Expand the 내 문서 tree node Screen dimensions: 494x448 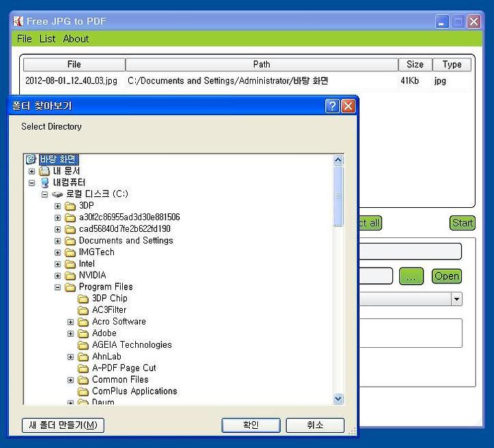(32, 172)
